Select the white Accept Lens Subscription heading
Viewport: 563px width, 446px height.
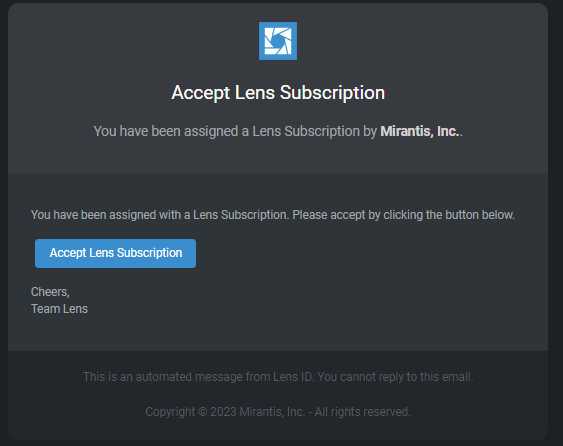[x=278, y=93]
